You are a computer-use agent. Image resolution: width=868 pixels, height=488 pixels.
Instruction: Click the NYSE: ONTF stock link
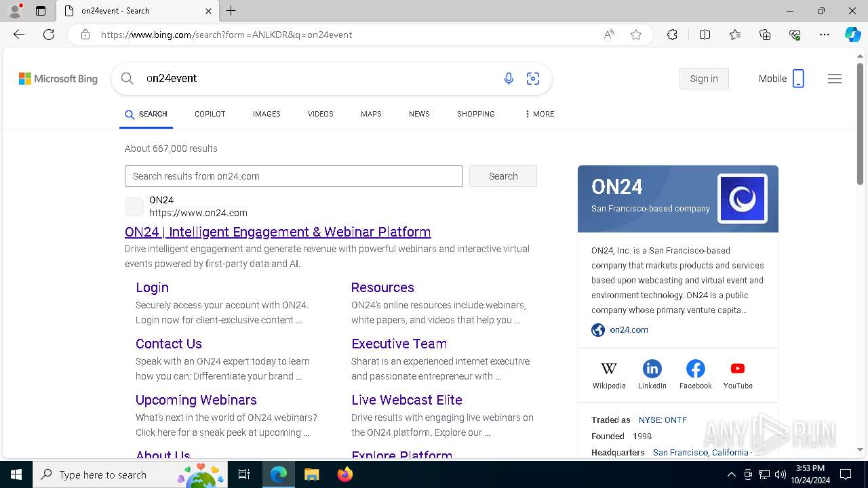(x=663, y=420)
